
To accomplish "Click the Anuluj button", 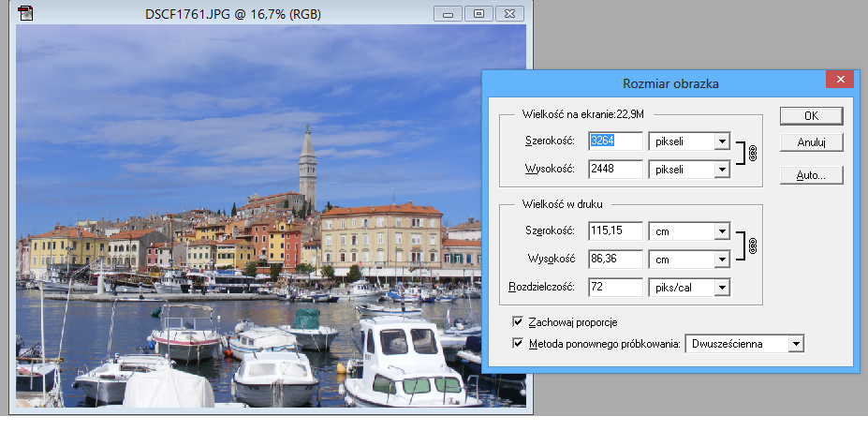I will click(812, 143).
